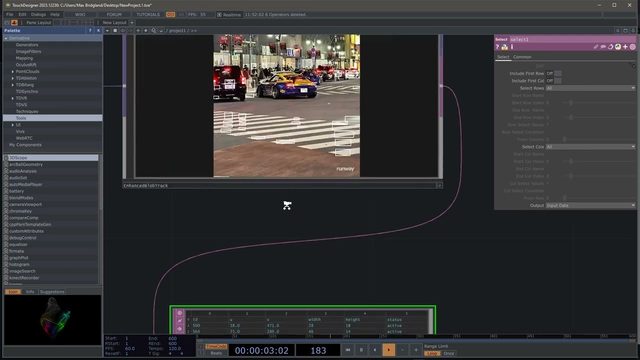
Task: Select the highlighted Tools folder
Action: (53, 118)
